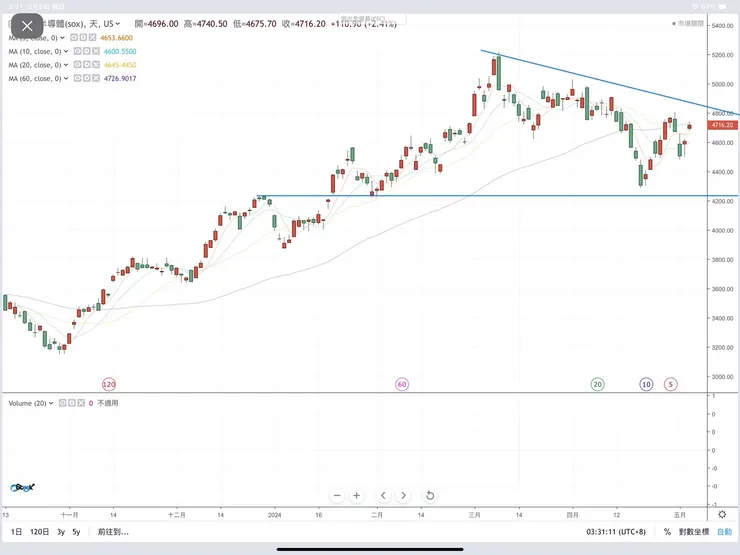Remove the MA (60, close, 0) indicator
This screenshot has width=740, height=555.
96,78
